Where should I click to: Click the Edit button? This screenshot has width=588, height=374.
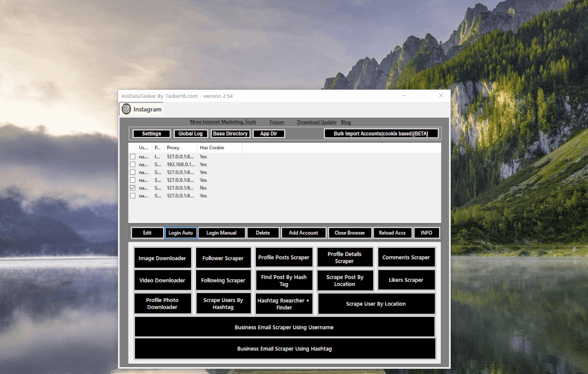147,233
